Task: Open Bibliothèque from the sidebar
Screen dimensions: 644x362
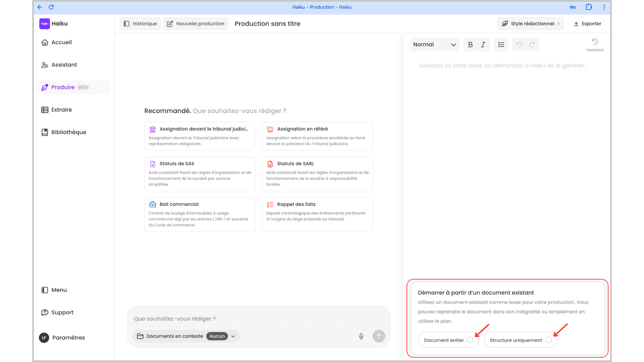Action: point(68,132)
